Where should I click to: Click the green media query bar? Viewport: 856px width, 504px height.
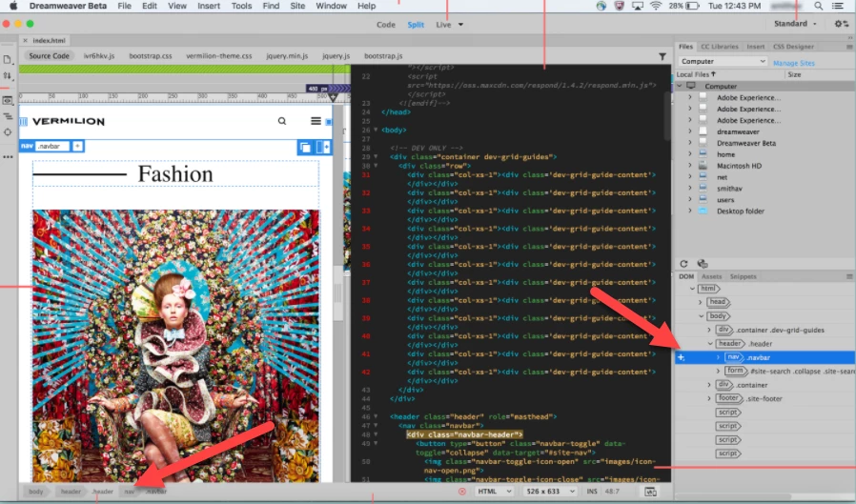pos(184,70)
